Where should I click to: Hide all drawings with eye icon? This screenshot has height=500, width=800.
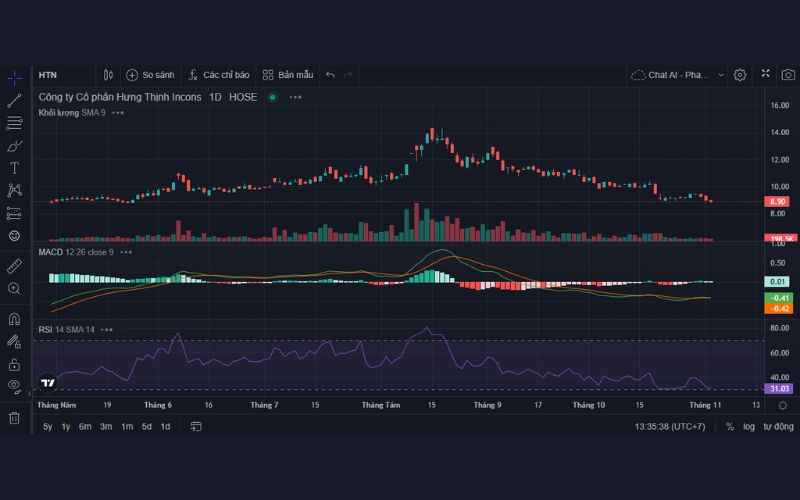pyautogui.click(x=14, y=386)
